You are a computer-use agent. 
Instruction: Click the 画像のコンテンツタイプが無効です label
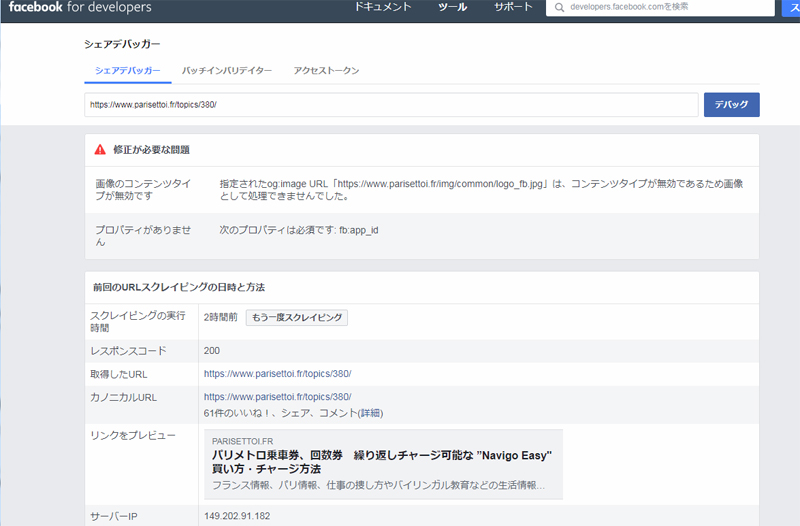pos(143,189)
